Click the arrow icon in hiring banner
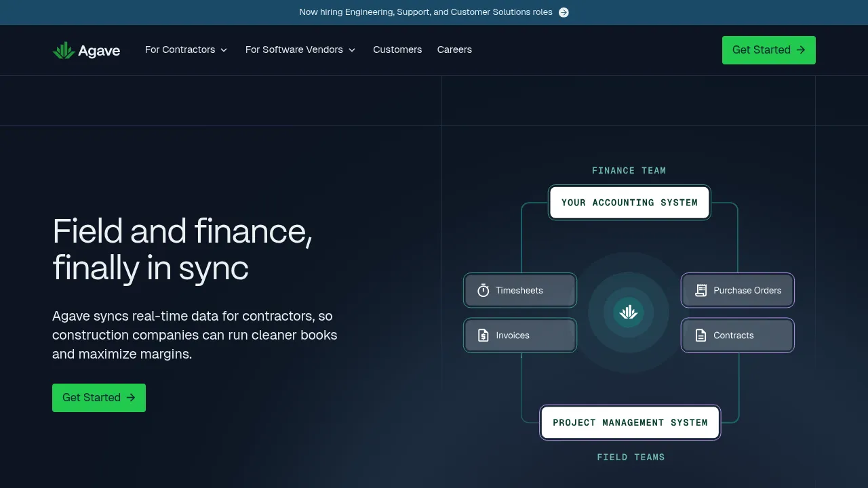 click(x=564, y=12)
